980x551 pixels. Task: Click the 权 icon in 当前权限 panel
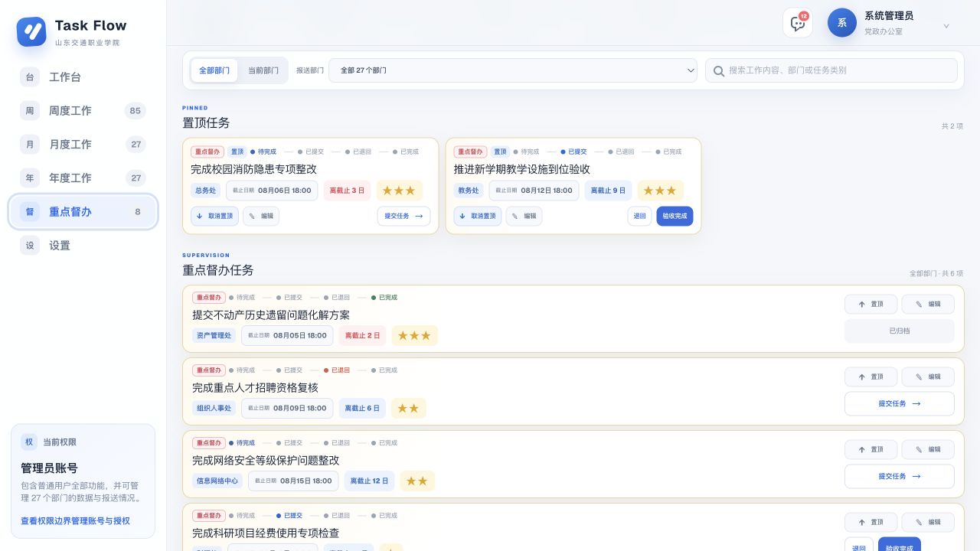pos(29,442)
